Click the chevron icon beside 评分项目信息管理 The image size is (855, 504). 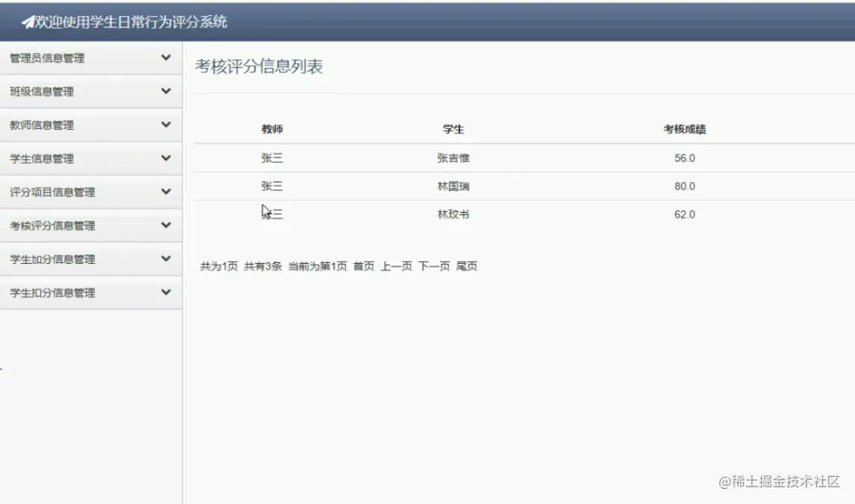coord(166,192)
